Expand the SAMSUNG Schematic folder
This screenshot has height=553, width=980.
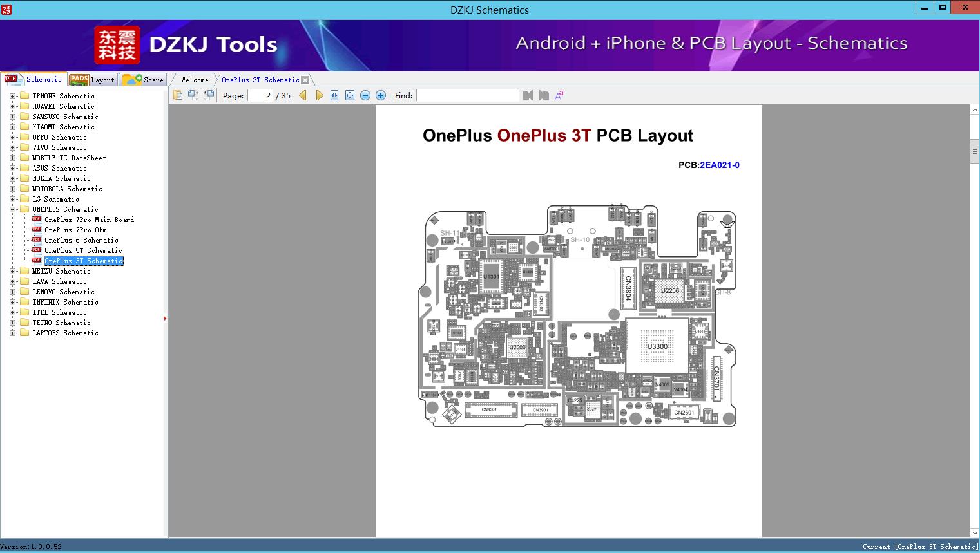click(x=12, y=117)
